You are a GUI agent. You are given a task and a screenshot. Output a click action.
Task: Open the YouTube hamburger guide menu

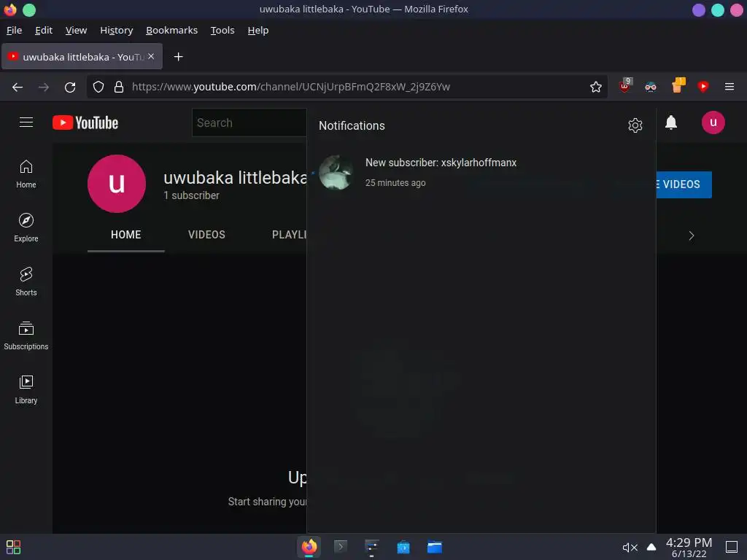coord(26,122)
